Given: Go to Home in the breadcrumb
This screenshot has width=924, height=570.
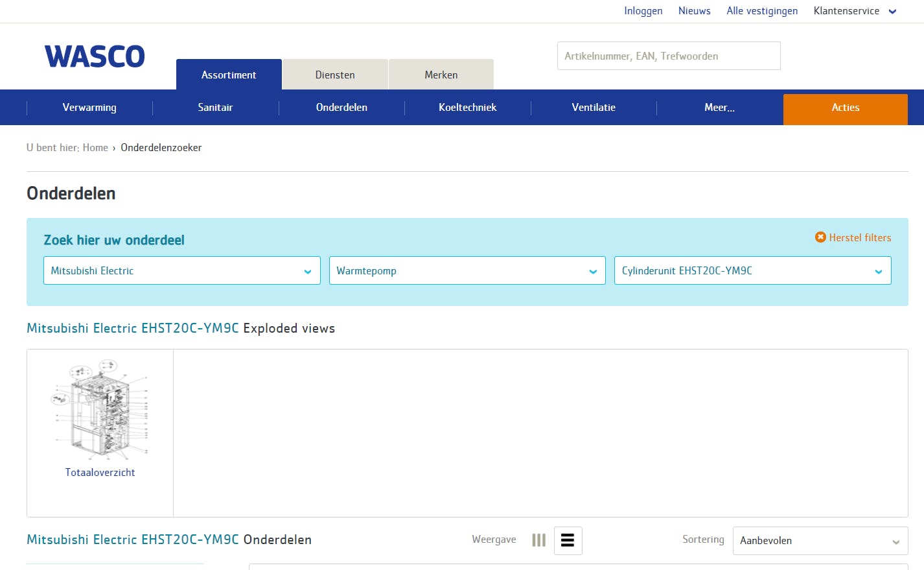Looking at the screenshot, I should tap(95, 148).
